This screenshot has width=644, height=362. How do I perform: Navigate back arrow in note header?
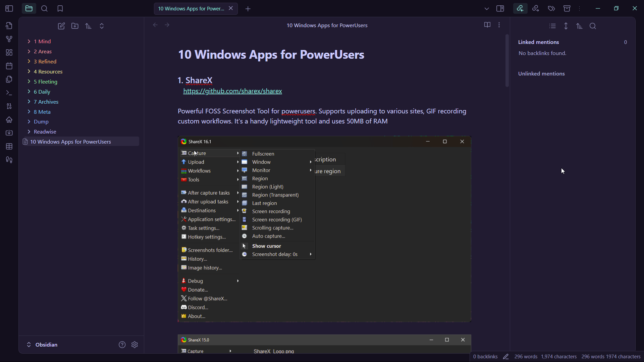pos(155,25)
